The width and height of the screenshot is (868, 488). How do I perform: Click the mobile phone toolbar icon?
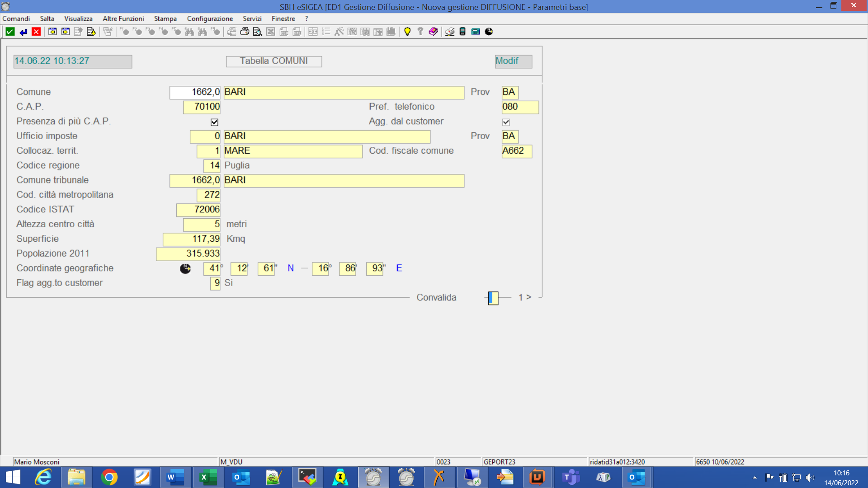(x=462, y=32)
